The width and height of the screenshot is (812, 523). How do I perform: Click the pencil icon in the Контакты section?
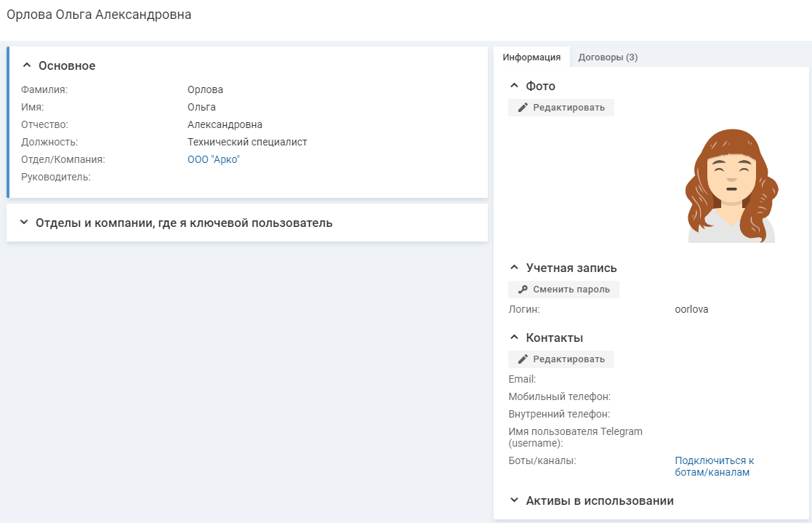[523, 359]
